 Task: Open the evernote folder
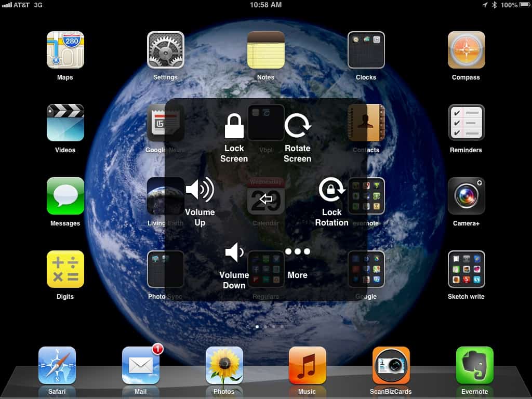(x=366, y=196)
